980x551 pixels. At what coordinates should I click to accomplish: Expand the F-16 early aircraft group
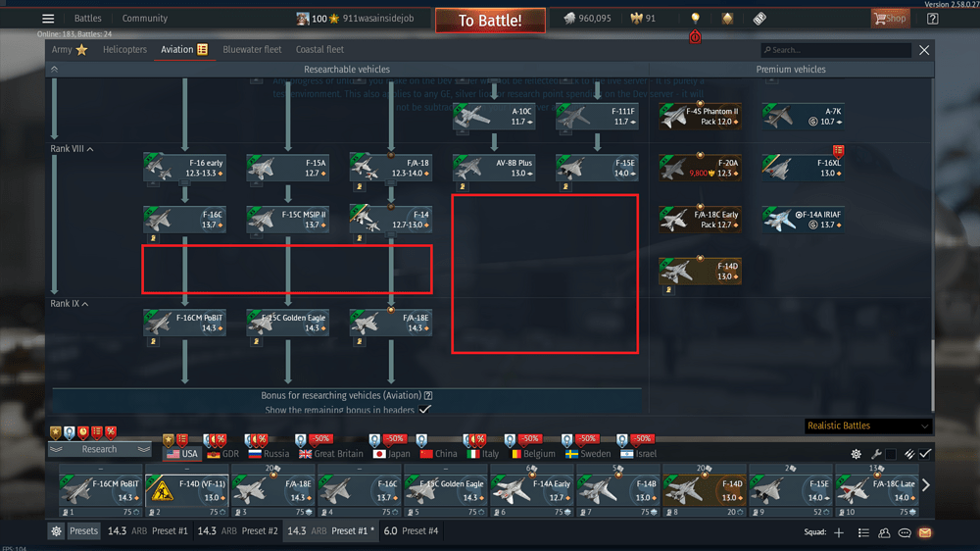pyautogui.click(x=184, y=168)
